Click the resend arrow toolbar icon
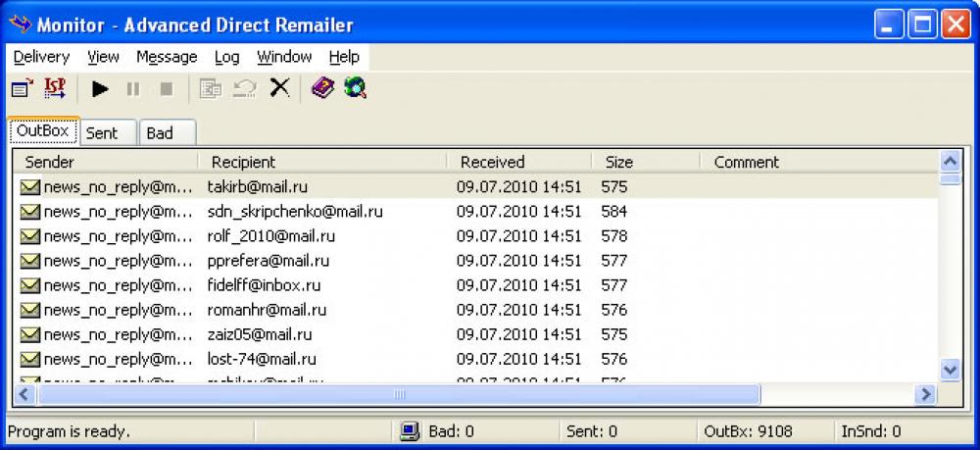Image resolution: width=980 pixels, height=450 pixels. [244, 89]
